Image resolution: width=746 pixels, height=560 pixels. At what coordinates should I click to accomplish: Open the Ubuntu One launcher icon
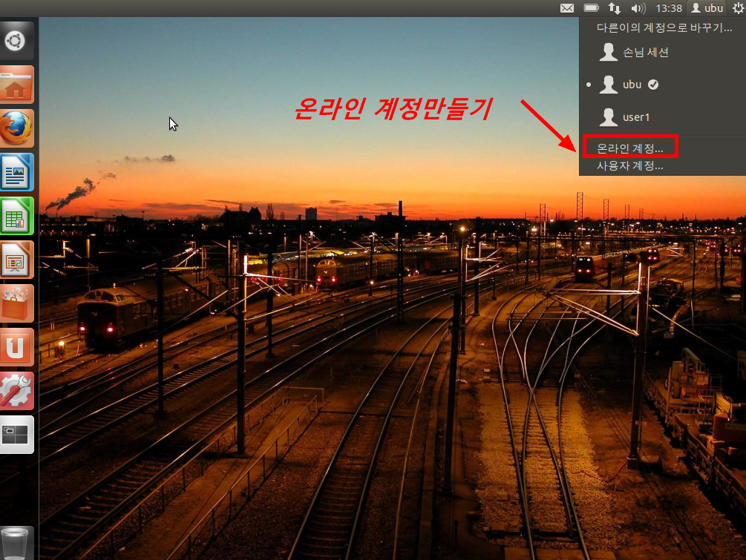coord(16,346)
